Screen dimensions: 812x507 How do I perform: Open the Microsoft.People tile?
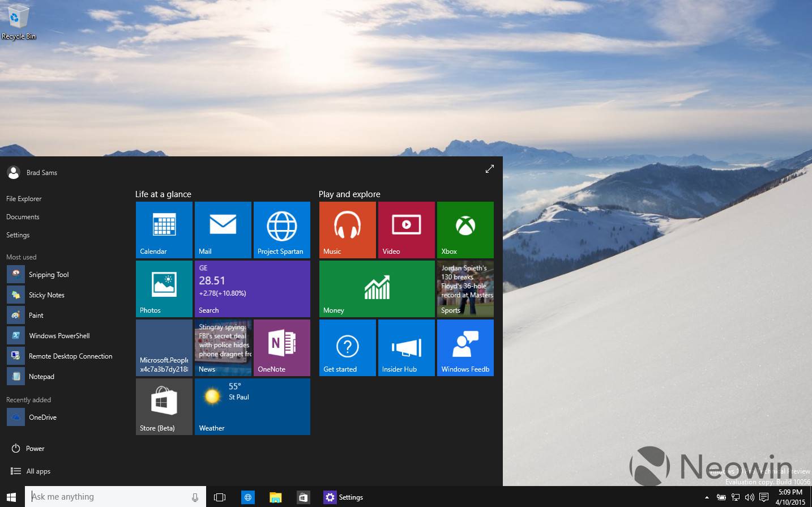click(x=164, y=348)
